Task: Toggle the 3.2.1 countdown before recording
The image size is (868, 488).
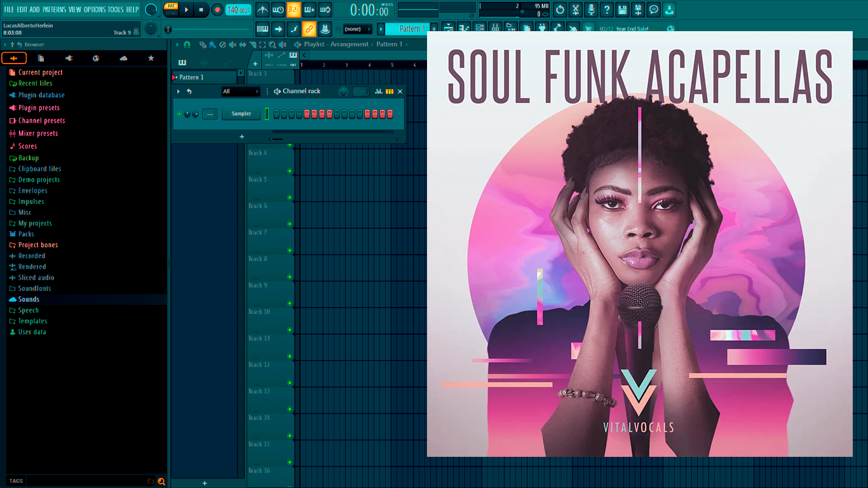Action: pos(294,10)
